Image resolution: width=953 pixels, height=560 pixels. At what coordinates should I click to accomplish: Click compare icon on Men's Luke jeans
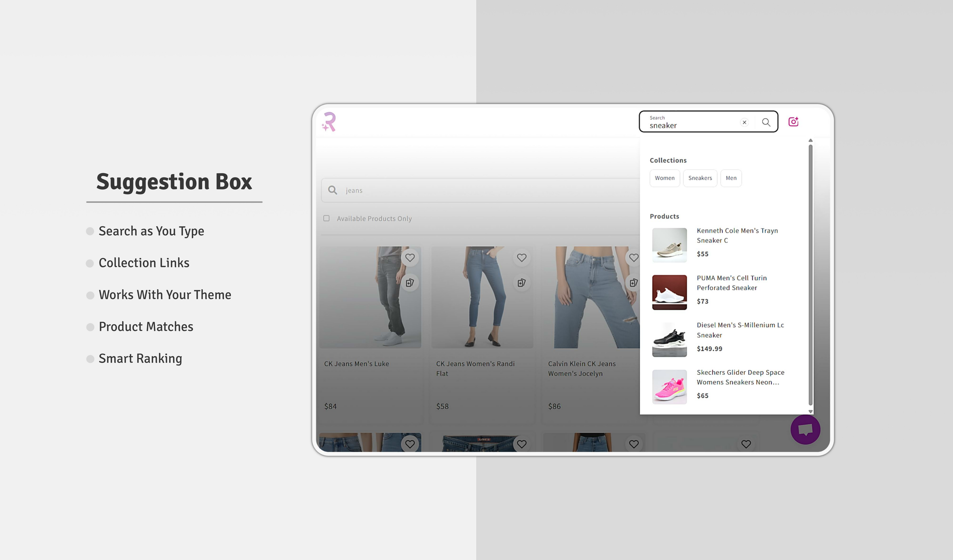click(x=409, y=283)
